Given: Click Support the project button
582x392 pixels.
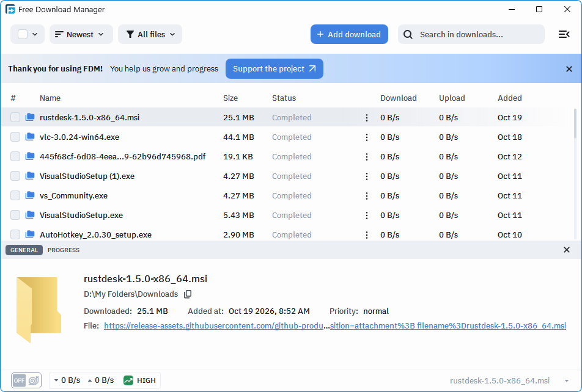Looking at the screenshot, I should coord(274,68).
